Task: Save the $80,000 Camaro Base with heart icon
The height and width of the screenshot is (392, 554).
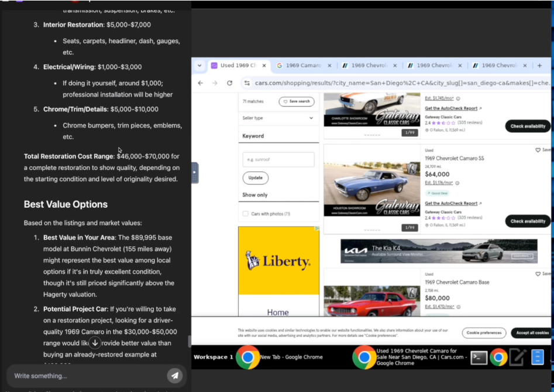Action: (x=538, y=274)
